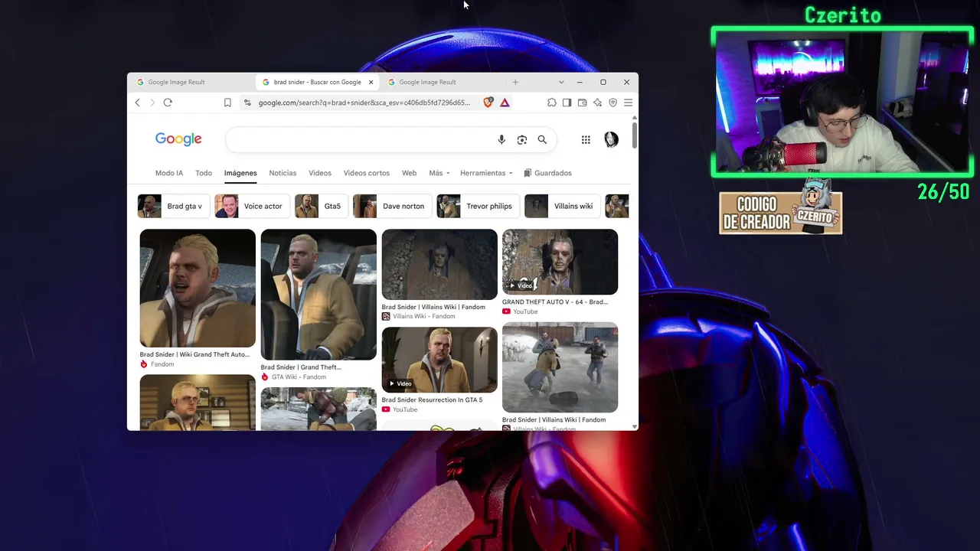Open the 'Brad Snider Resurrection In GTA 5' video thumbnail

pos(439,360)
